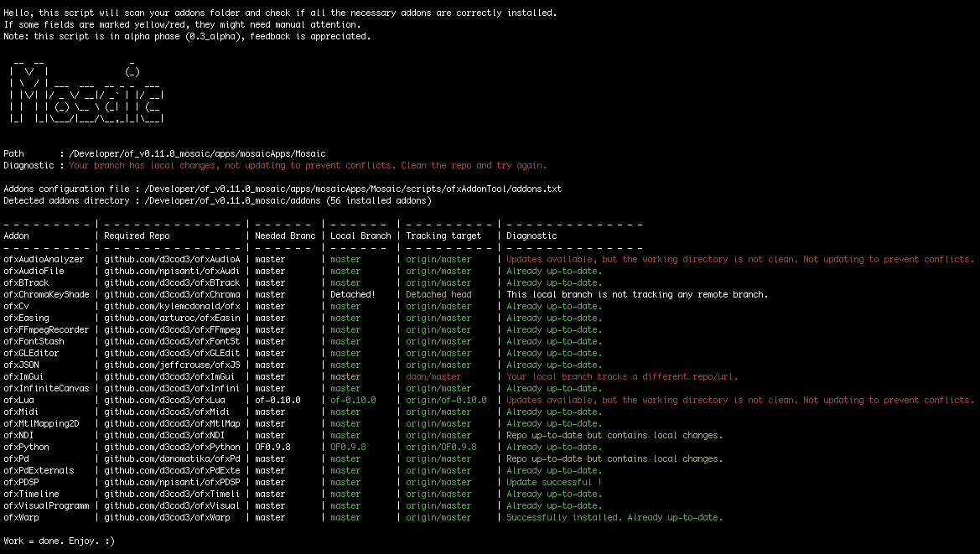Click the '0.3_alpha' version note line
The height and width of the screenshot is (554, 980).
coord(188,36)
